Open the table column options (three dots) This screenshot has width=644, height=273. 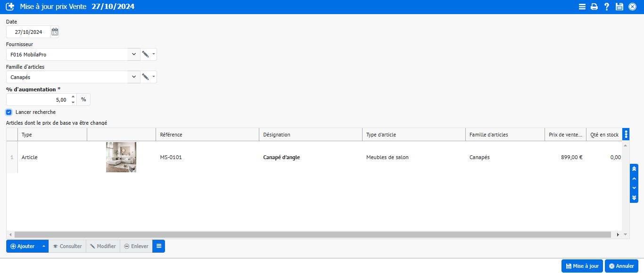(x=626, y=135)
